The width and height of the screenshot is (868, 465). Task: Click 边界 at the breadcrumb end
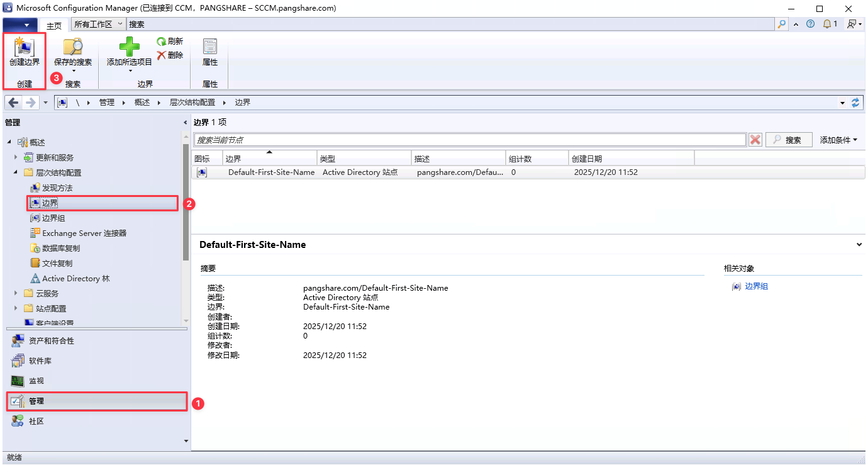point(242,103)
